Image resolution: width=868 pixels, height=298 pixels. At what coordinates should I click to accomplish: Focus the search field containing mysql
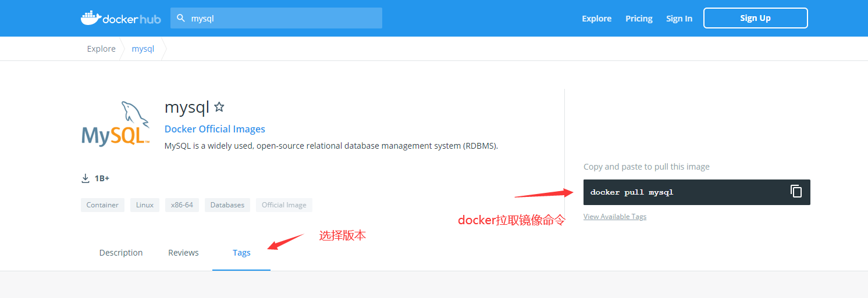[276, 18]
